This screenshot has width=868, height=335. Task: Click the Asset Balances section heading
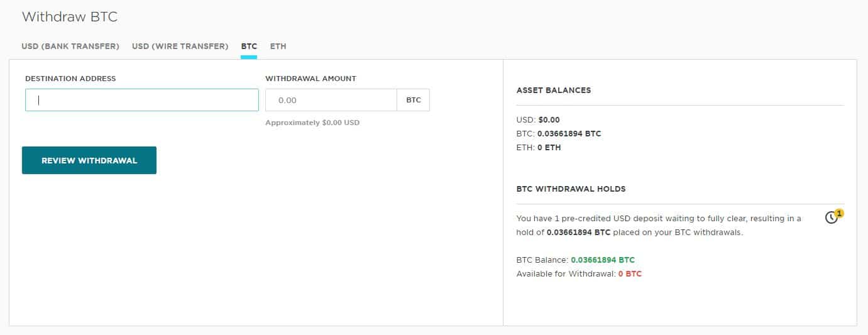pos(553,91)
